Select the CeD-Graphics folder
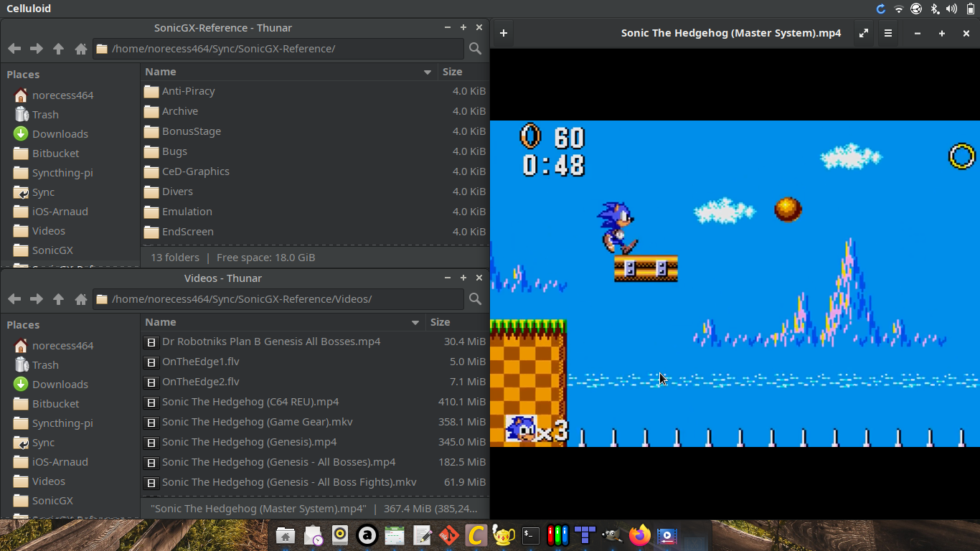Viewport: 980px width, 551px height. pos(314,171)
